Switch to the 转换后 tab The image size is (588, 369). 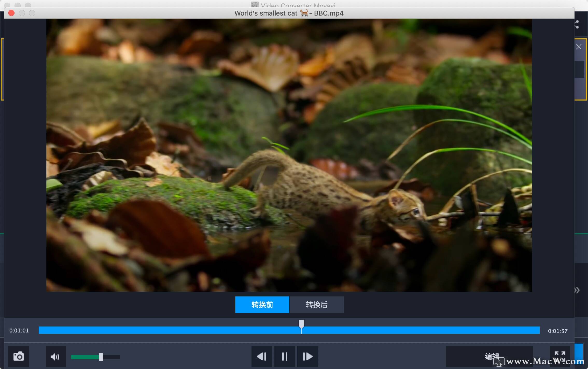tap(317, 305)
